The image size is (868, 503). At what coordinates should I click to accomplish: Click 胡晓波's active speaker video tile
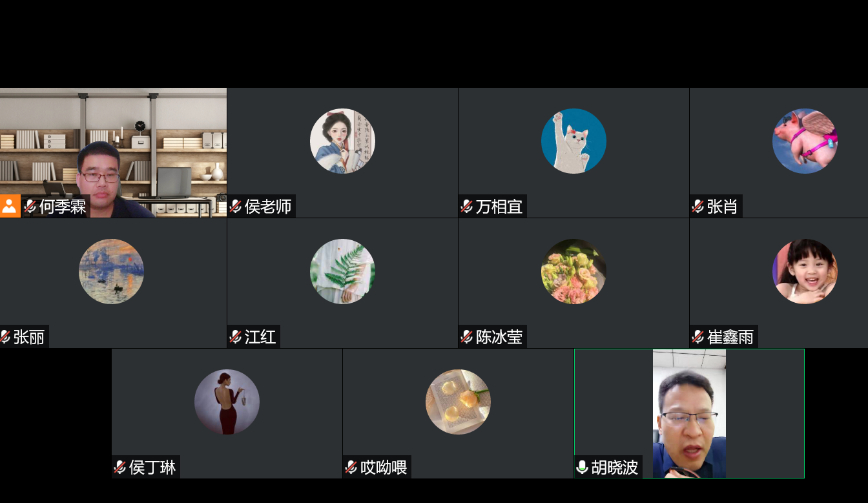click(689, 413)
